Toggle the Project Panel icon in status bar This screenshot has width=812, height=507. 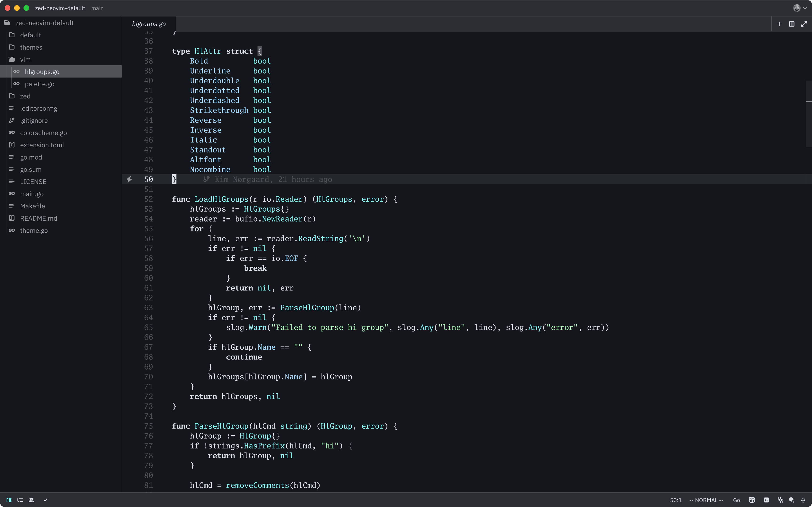click(9, 500)
